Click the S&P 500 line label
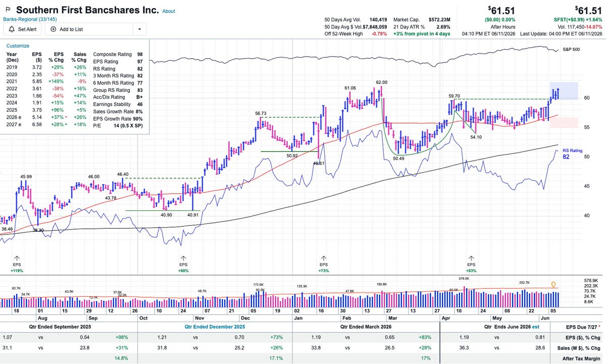 [x=571, y=50]
